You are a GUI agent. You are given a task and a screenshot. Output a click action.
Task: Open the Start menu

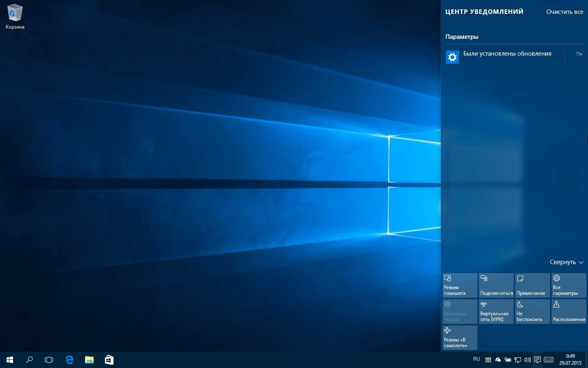pyautogui.click(x=10, y=360)
